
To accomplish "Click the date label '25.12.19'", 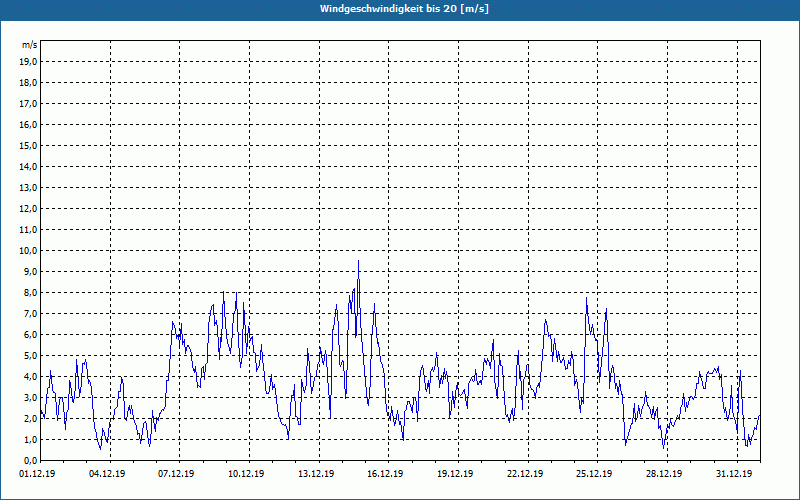I will 595,474.
